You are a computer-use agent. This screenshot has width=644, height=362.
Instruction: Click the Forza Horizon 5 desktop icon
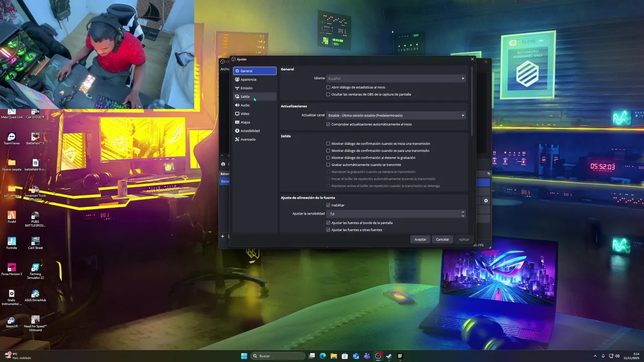tap(12, 269)
